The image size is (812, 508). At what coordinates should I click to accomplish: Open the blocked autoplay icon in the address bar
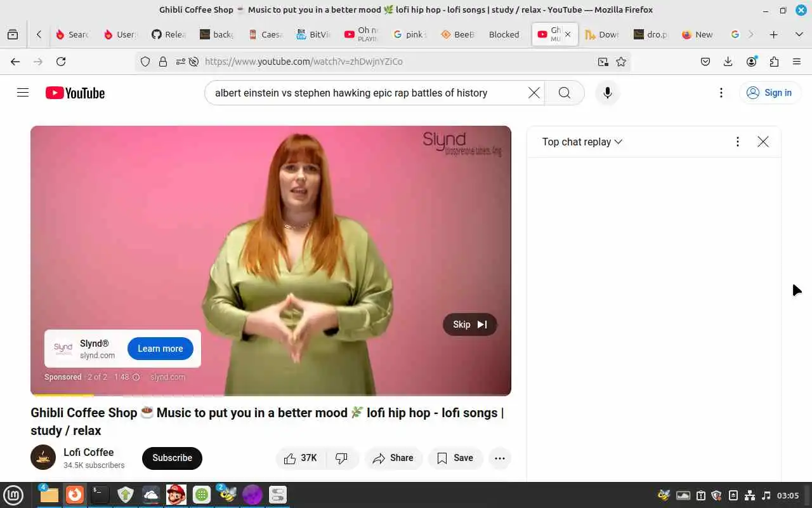coord(193,62)
